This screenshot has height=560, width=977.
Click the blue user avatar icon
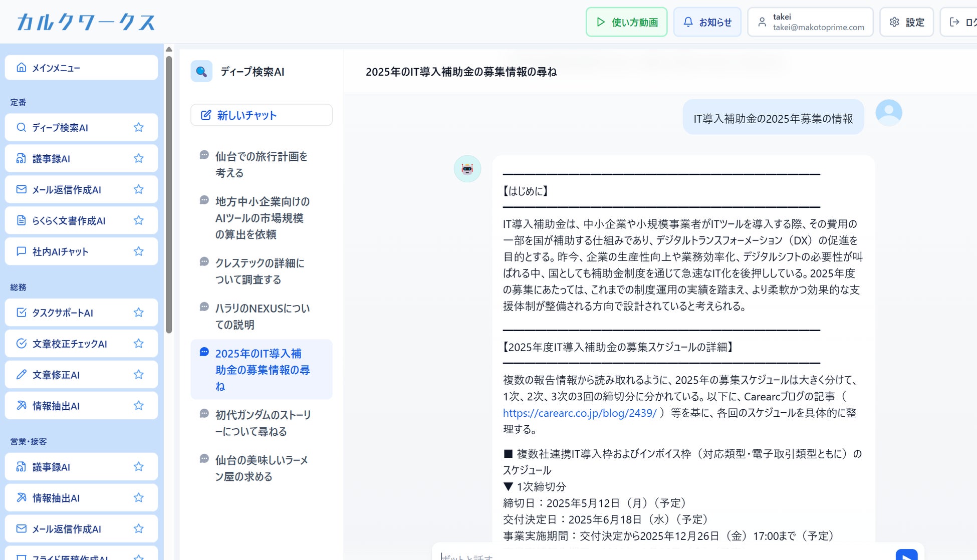[888, 113]
